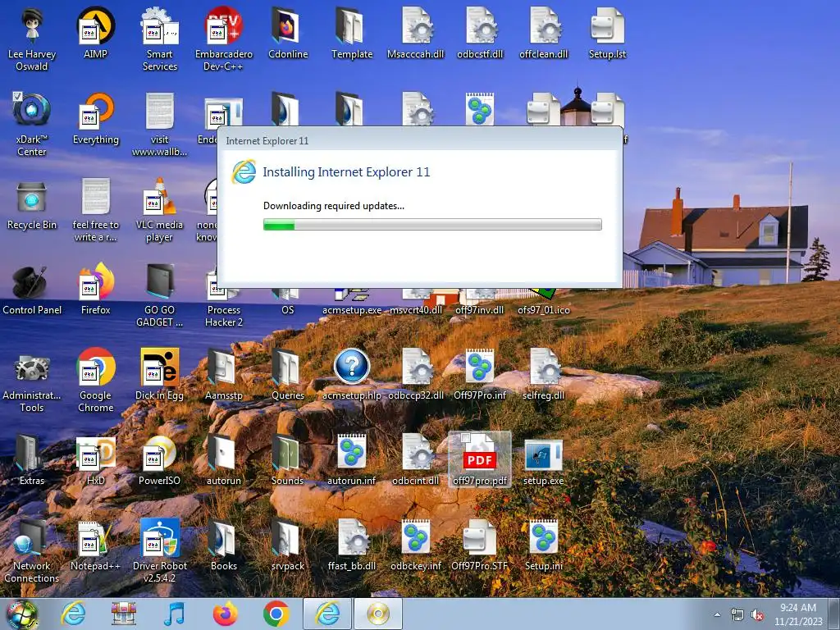This screenshot has width=840, height=630.
Task: Select the off97pro.pdf file
Action: [x=479, y=459]
